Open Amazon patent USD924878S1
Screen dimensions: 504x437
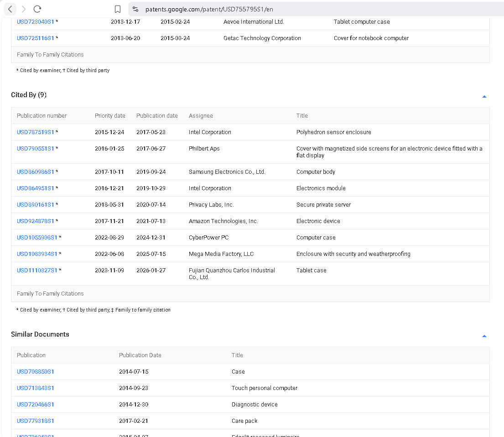point(36,221)
